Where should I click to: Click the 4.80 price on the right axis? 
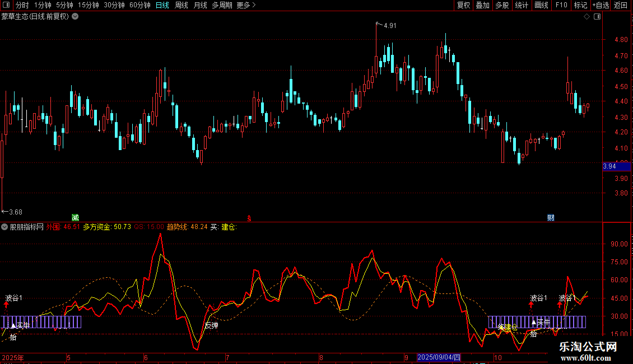(621, 40)
